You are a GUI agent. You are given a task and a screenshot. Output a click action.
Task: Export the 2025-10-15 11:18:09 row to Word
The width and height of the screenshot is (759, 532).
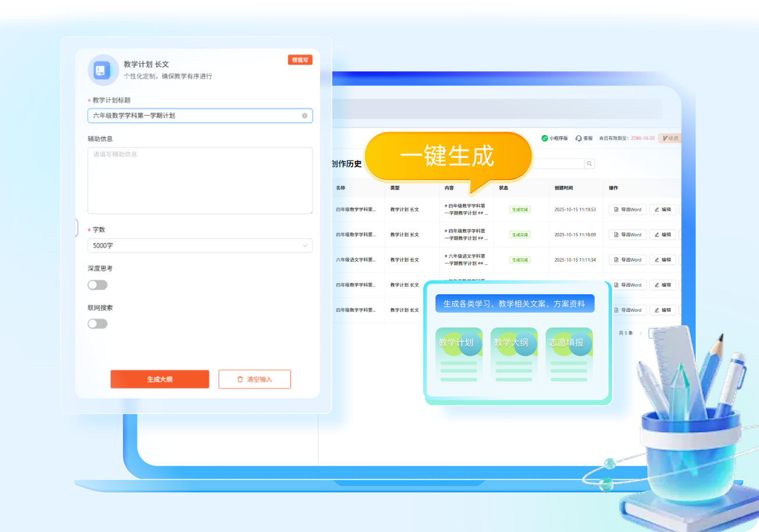point(627,235)
